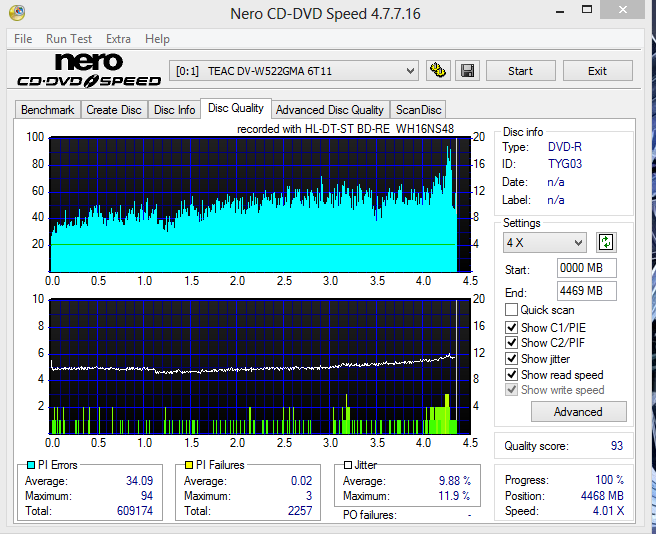Click the Exit button
656x534 pixels.
click(597, 71)
